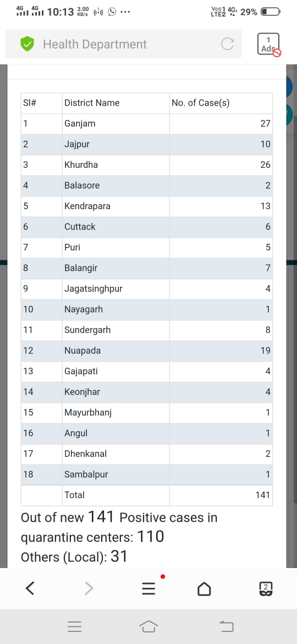Go back with browser back arrow
The image size is (297, 644).
click(x=30, y=588)
